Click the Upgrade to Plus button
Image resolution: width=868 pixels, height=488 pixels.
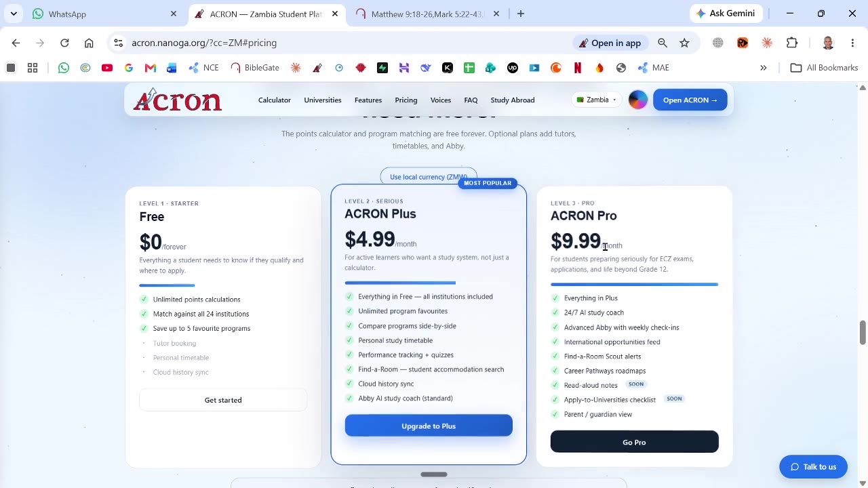pos(429,426)
